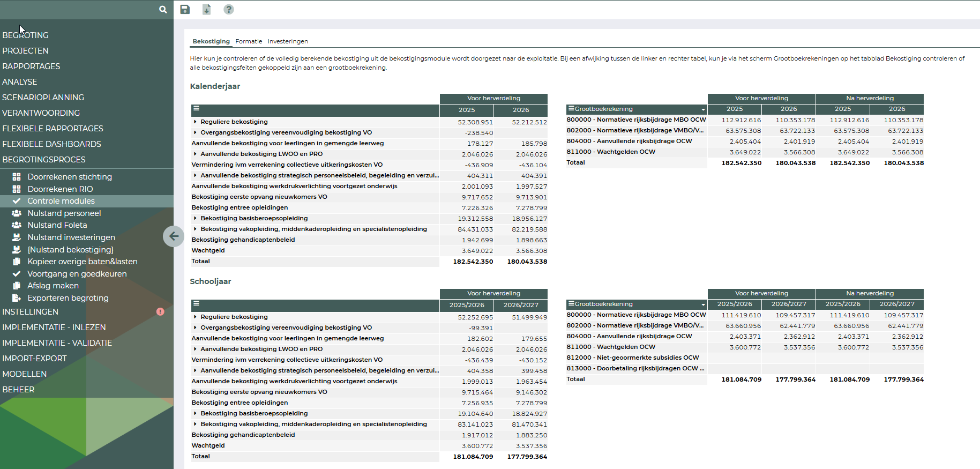Viewport: 980px width, 469px height.
Task: Switch to the Investeringen tab
Action: 288,41
